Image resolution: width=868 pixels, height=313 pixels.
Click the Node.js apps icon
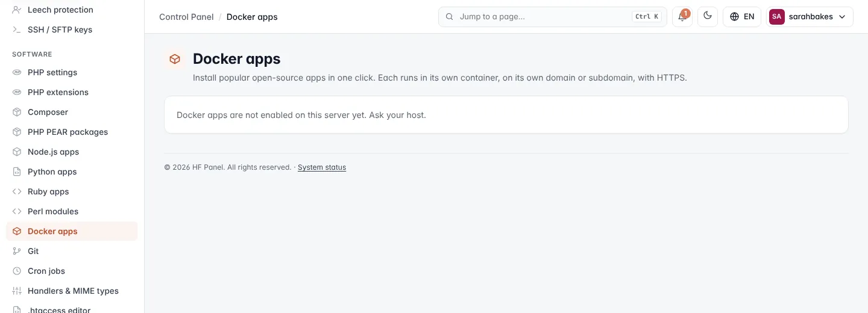17,152
